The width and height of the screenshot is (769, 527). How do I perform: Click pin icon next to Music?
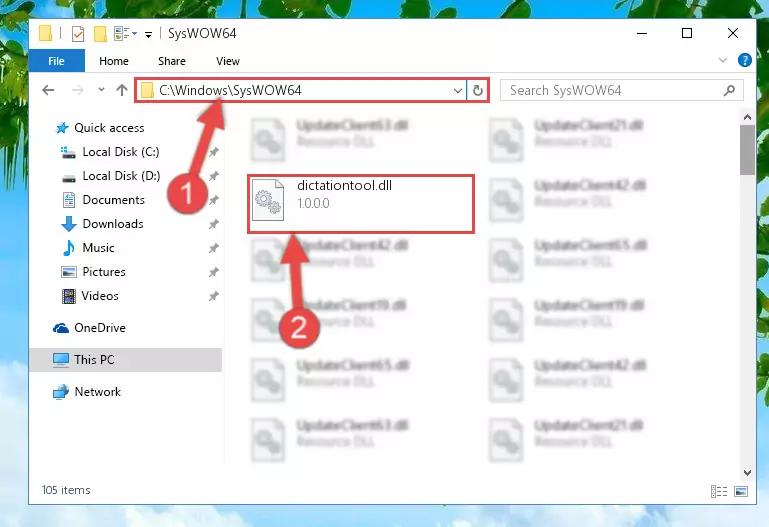pyautogui.click(x=213, y=248)
